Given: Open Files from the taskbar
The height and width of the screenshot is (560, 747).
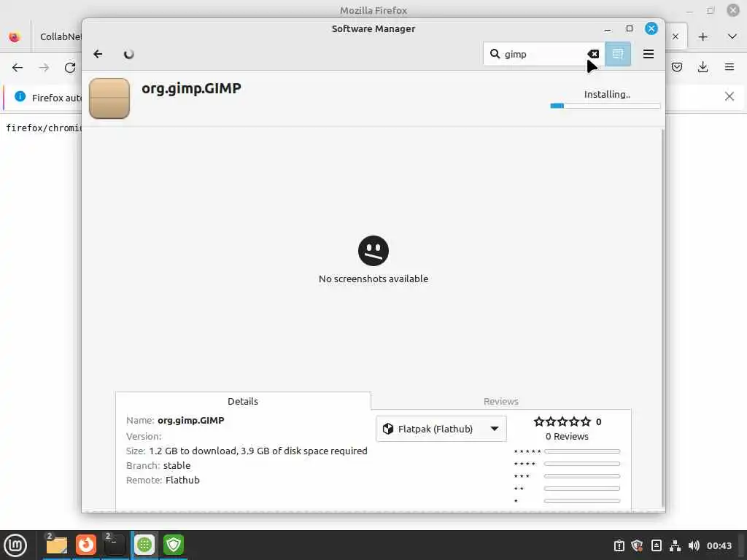Looking at the screenshot, I should pyautogui.click(x=56, y=545).
